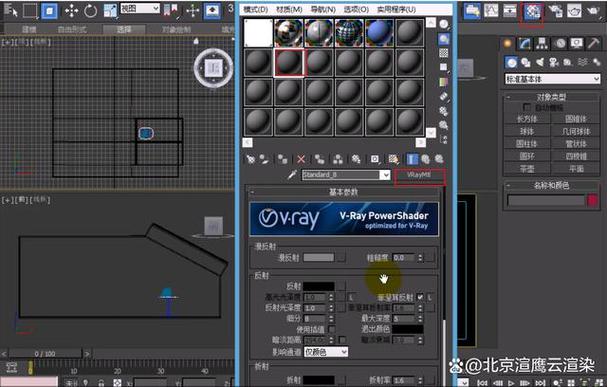This screenshot has width=607, height=387.
Task: Open the Schematic View toolbar icon
Action: 510,11
